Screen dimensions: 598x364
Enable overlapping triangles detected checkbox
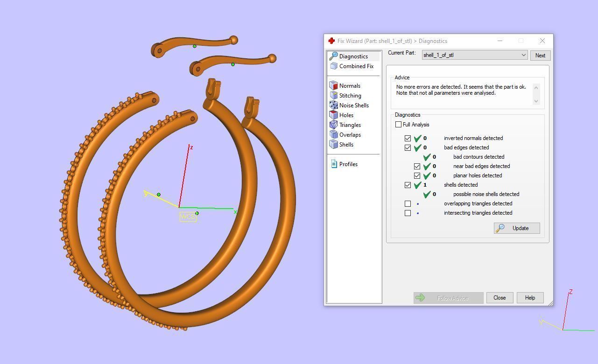point(408,203)
